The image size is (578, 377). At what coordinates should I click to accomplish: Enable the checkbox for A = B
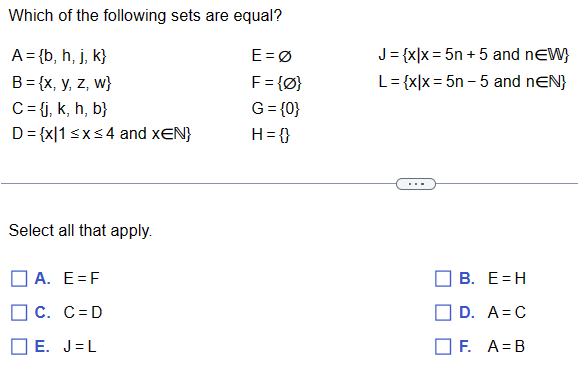[x=443, y=346]
